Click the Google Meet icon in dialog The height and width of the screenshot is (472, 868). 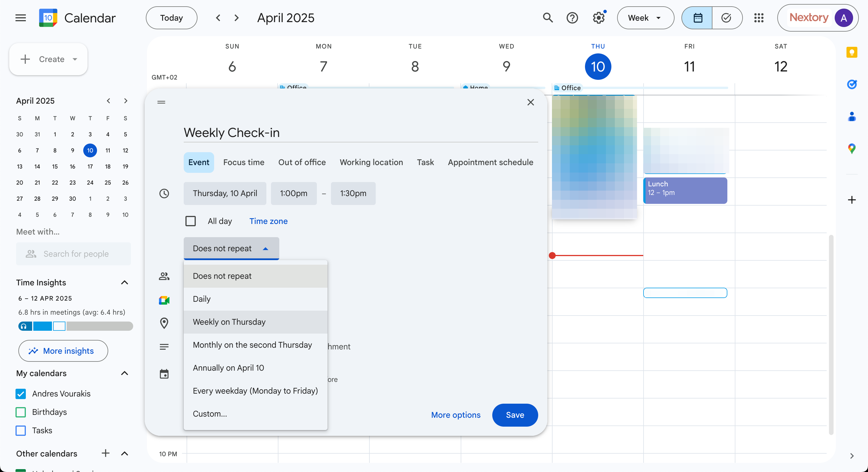pos(164,300)
